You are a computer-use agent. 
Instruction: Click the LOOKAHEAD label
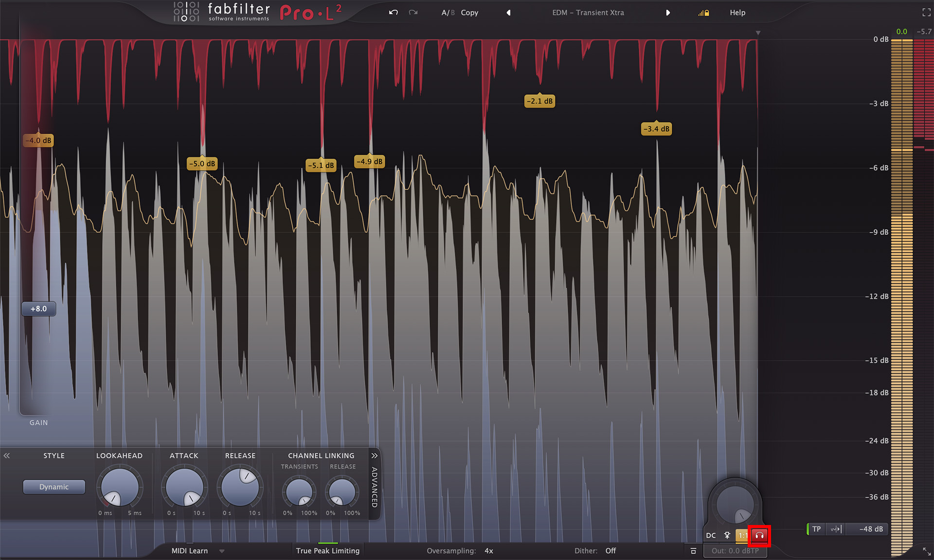(119, 455)
